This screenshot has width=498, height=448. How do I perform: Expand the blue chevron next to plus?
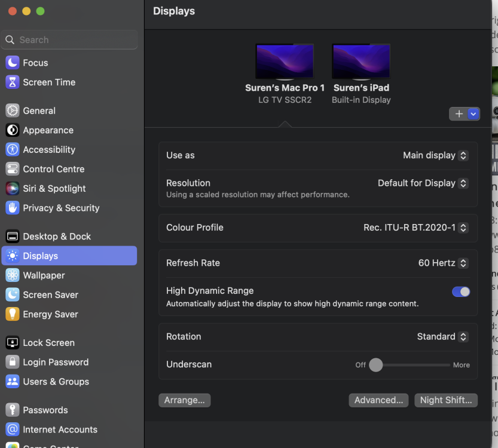point(473,114)
